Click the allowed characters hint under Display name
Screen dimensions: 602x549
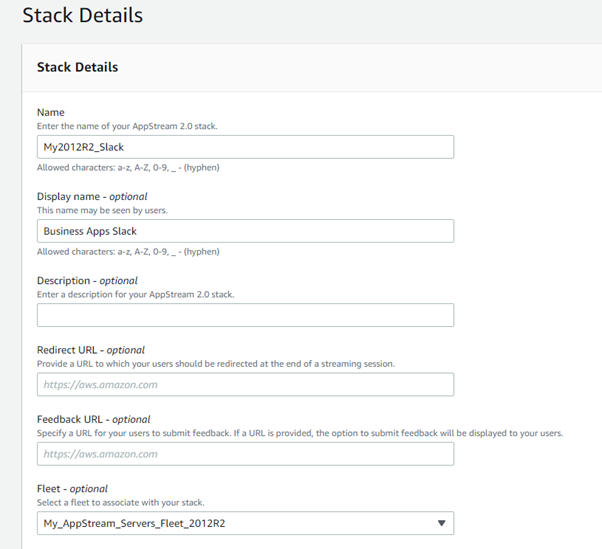click(128, 252)
